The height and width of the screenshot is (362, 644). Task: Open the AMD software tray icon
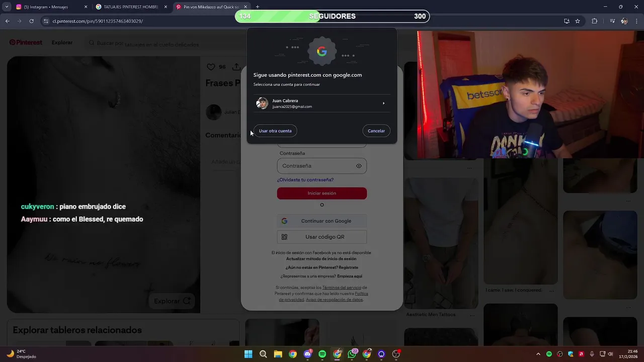click(581, 354)
